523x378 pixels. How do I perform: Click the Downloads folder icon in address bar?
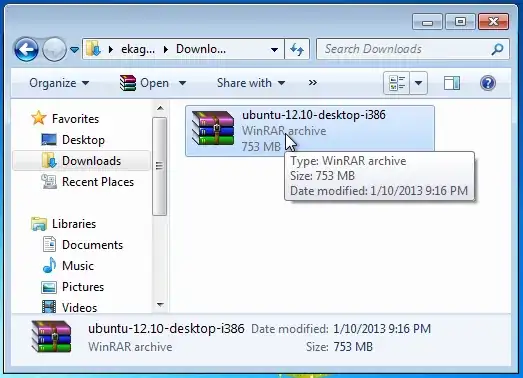[x=93, y=49]
